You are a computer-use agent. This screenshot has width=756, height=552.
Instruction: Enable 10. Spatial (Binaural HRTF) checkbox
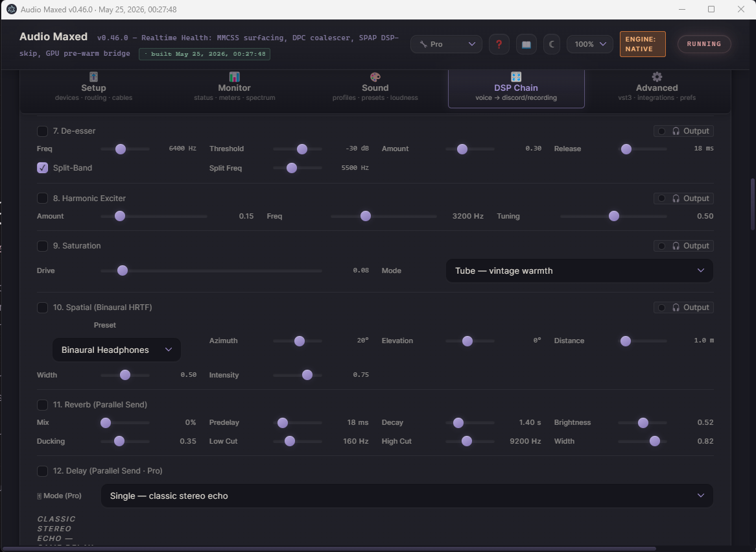coord(42,307)
